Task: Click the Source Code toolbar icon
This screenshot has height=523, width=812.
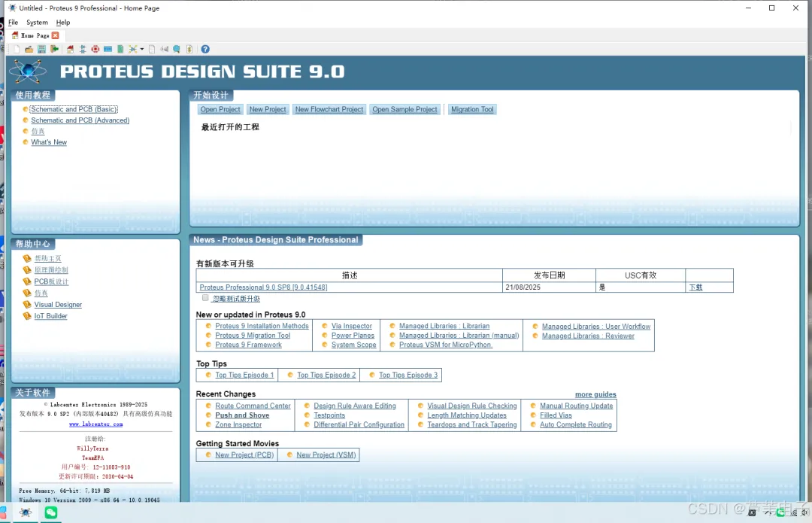Action: tap(164, 49)
